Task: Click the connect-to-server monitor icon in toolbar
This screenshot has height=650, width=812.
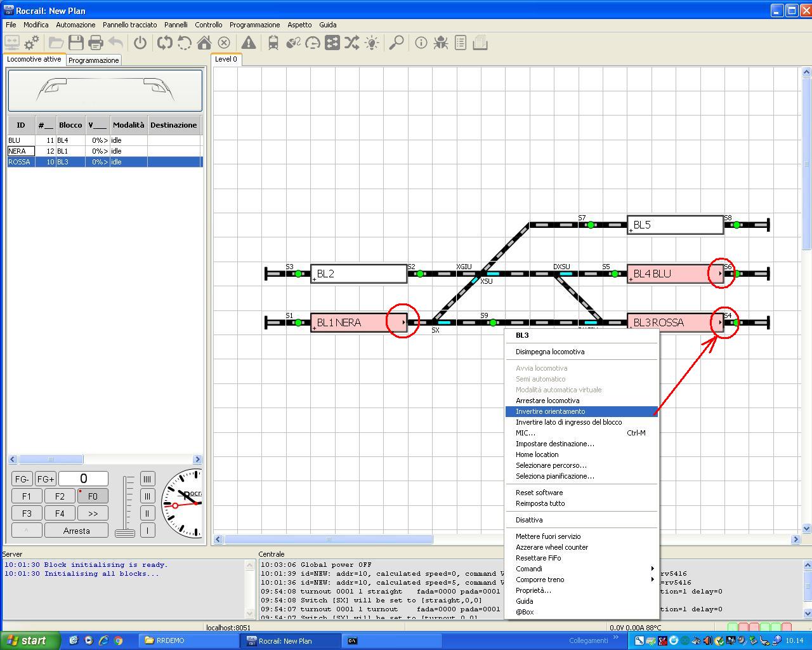Action: click(x=12, y=43)
